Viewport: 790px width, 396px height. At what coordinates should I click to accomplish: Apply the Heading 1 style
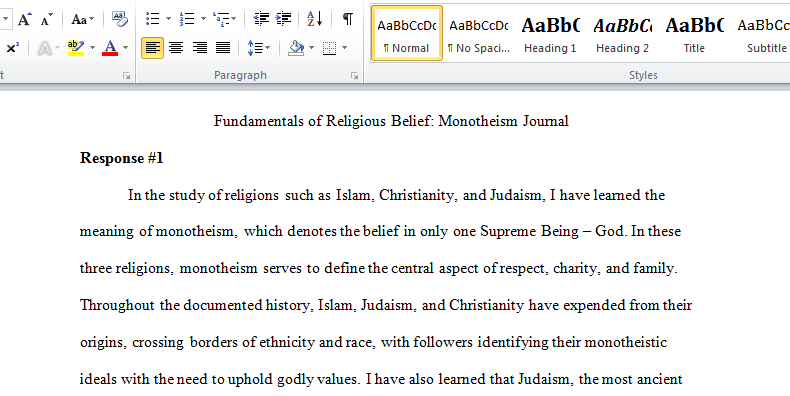click(x=550, y=33)
